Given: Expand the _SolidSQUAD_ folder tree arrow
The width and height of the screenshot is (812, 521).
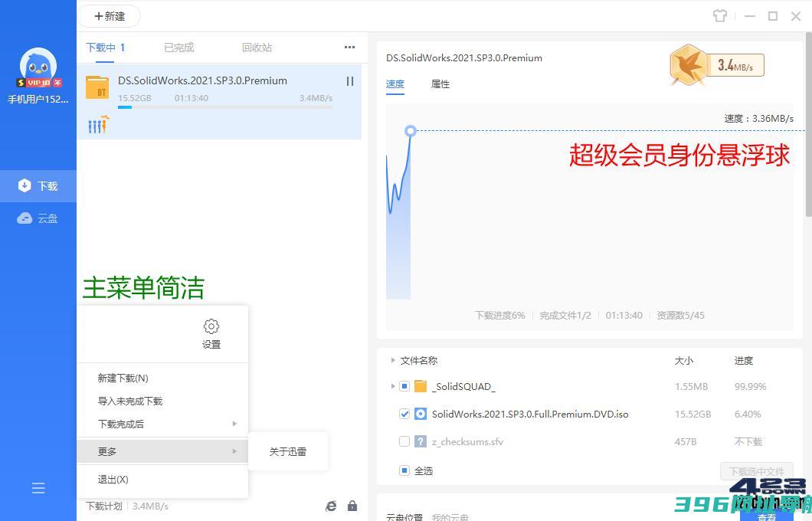Looking at the screenshot, I should pos(392,386).
